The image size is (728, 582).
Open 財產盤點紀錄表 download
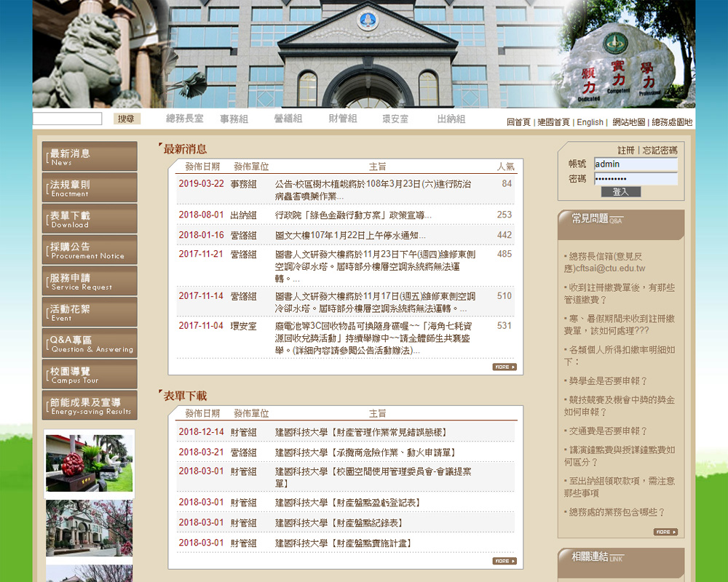click(340, 523)
